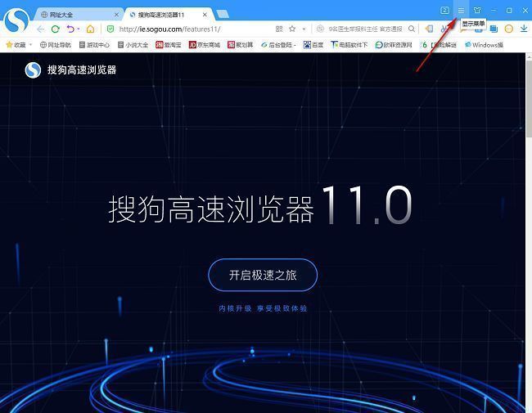Open the QR code grid icon

click(279, 29)
